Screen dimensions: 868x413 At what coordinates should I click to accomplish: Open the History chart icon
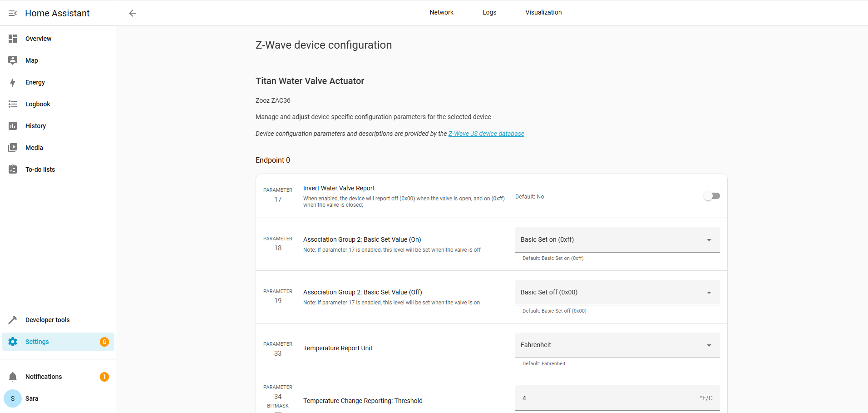[x=13, y=126]
